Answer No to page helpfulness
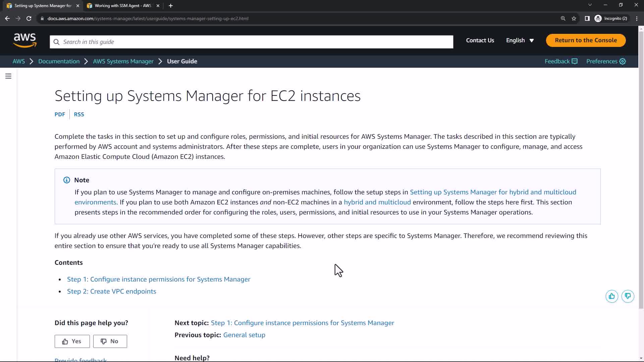Image resolution: width=644 pixels, height=362 pixels. (110, 341)
